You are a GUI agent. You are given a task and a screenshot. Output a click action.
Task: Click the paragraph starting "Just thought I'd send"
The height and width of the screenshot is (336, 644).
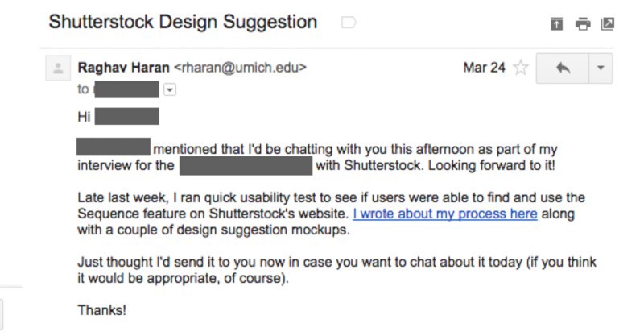pos(336,270)
